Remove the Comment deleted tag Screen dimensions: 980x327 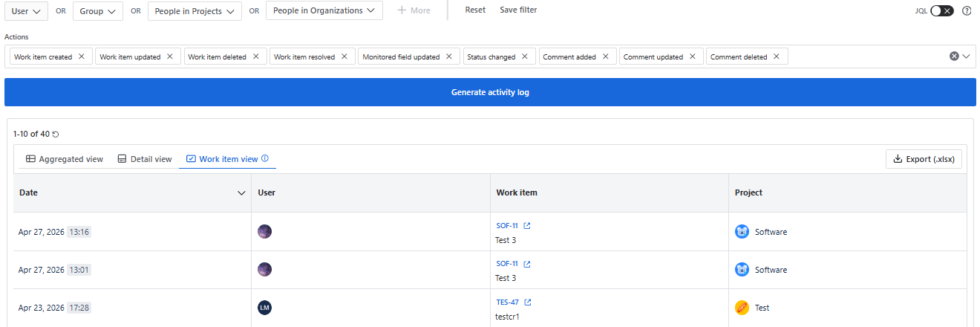777,56
